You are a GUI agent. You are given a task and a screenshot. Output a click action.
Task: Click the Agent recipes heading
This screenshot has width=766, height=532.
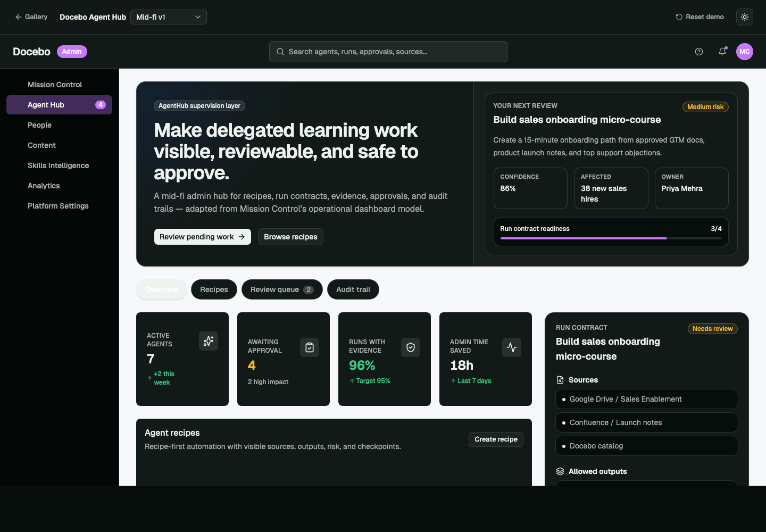pyautogui.click(x=172, y=433)
